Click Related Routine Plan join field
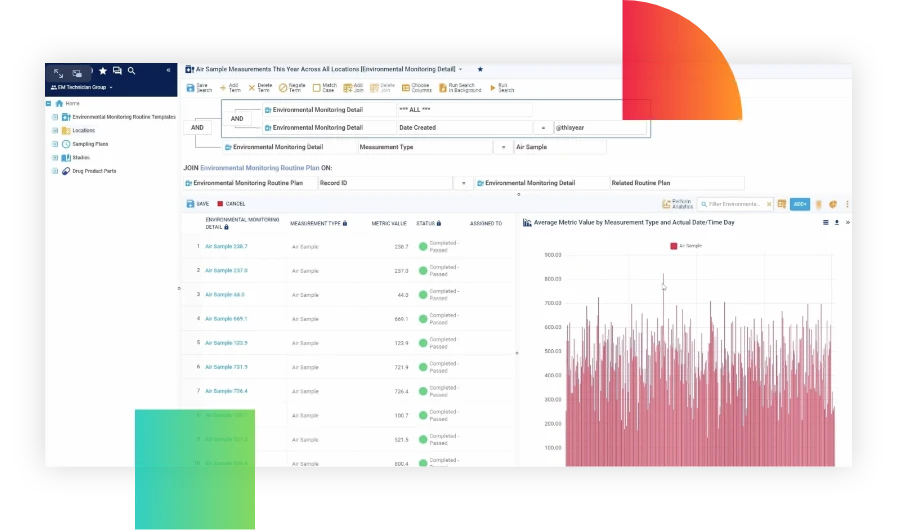Viewport: 897px width, 530px height. (x=677, y=183)
